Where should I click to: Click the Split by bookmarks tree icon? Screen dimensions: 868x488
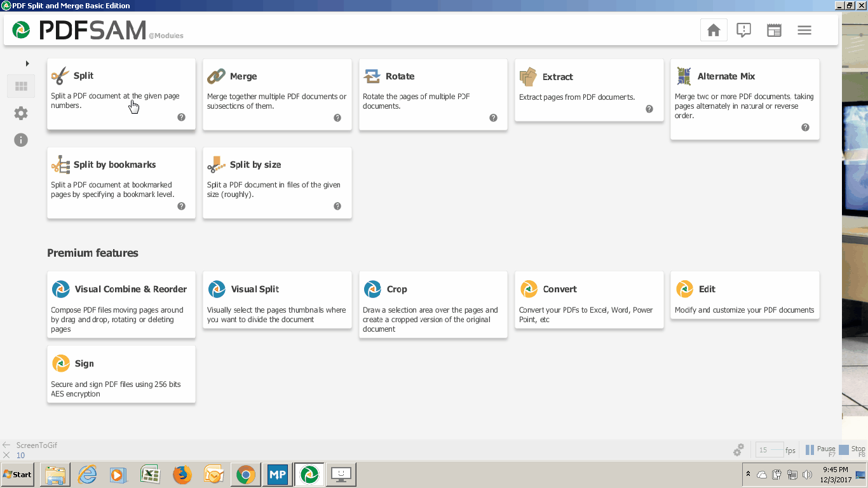[60, 165]
